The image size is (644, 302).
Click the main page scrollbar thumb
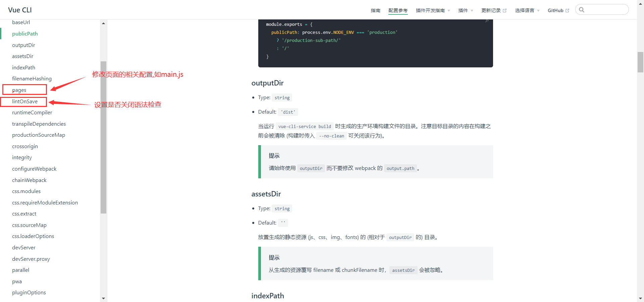(640, 62)
